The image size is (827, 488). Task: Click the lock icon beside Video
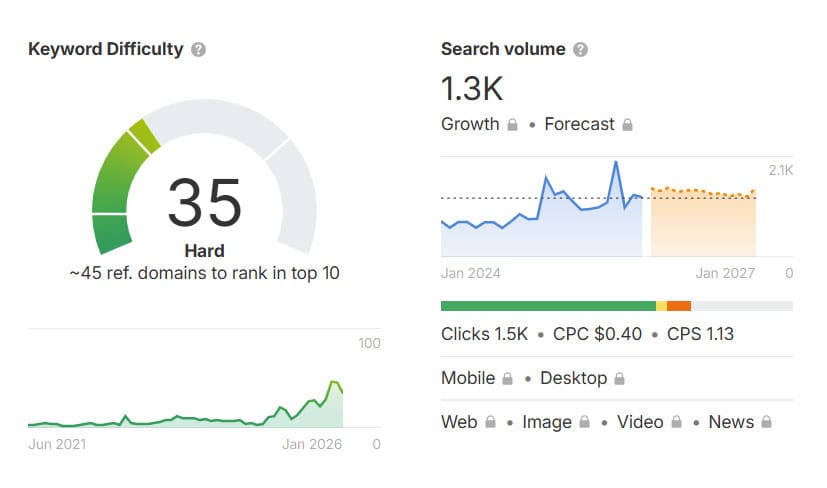(x=676, y=423)
